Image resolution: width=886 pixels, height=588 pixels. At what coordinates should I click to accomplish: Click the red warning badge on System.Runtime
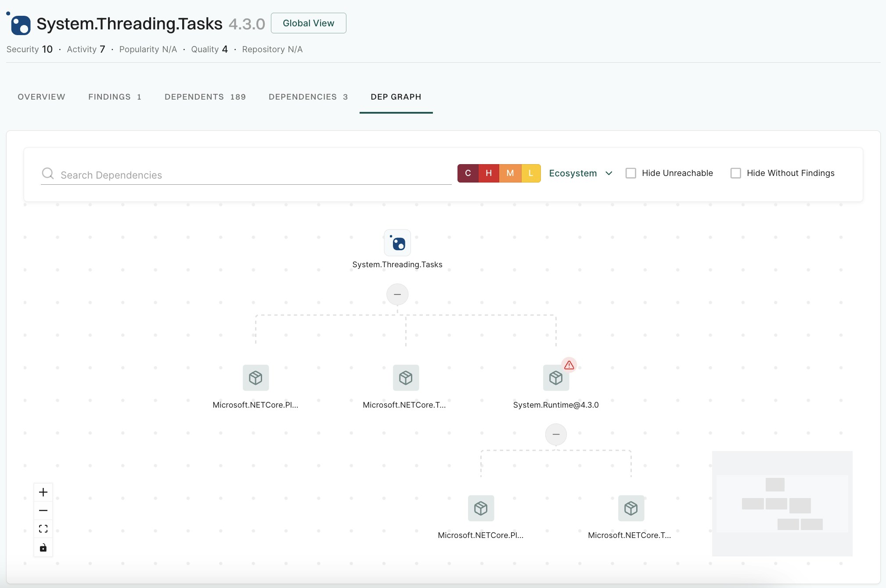[569, 365]
